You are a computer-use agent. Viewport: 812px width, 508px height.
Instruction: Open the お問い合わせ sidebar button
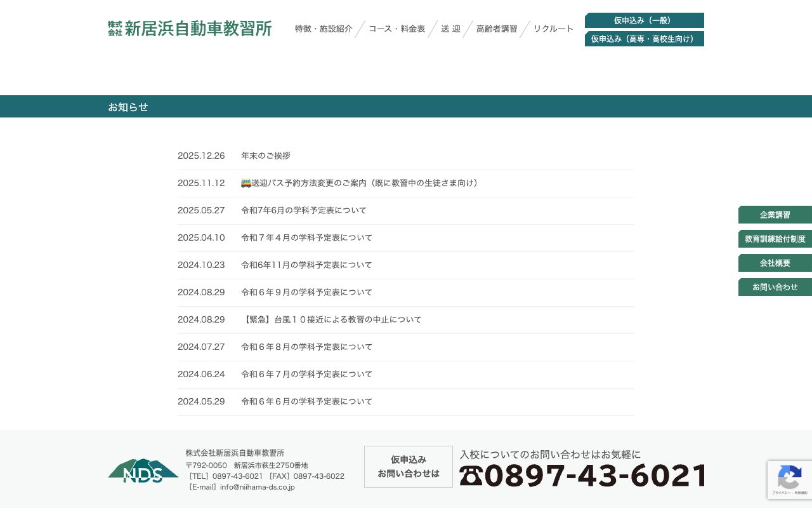775,287
